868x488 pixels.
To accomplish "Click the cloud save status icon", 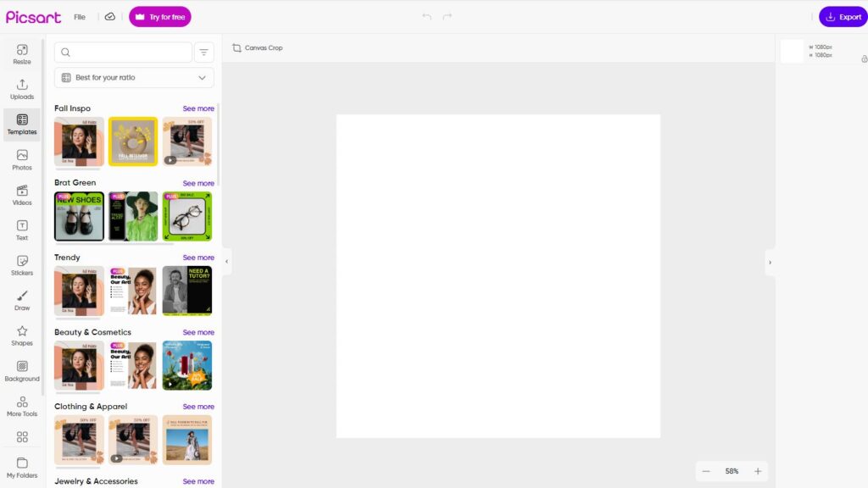I will (x=110, y=17).
